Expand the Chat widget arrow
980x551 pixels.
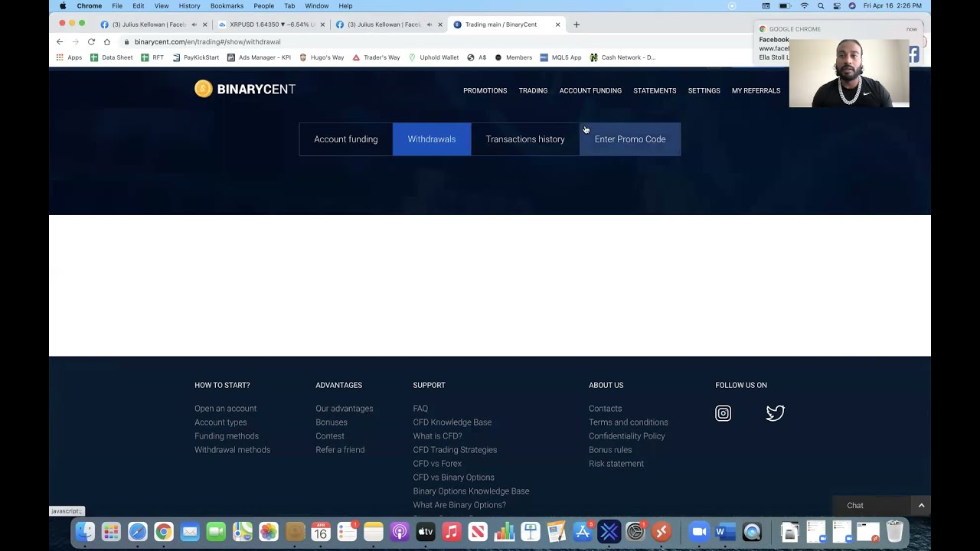click(x=921, y=506)
